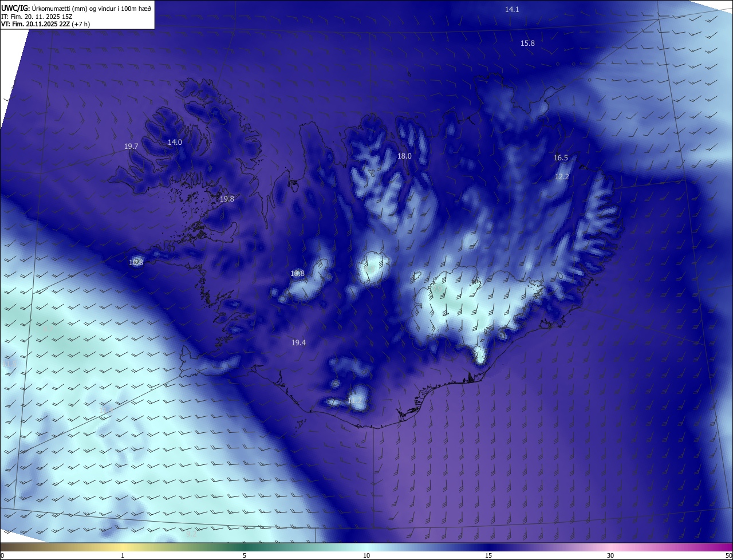Click the 10.8 value on the map
Viewport: 733px width, 560px height.
(297, 274)
